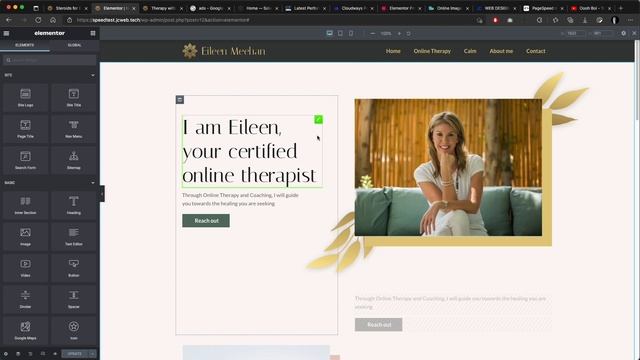
Task: Click the canvas height input field
Action: 602,33
